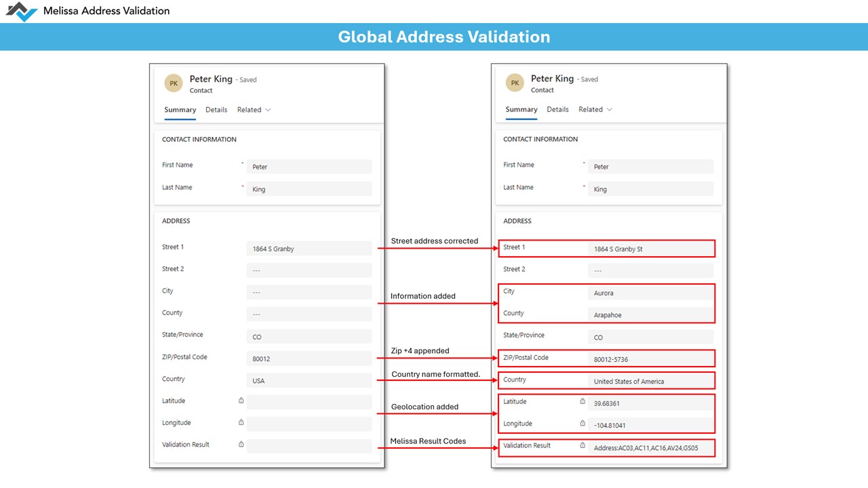Screen dimensions: 868x488
Task: Open Summary tab in left panel
Action: (x=180, y=110)
